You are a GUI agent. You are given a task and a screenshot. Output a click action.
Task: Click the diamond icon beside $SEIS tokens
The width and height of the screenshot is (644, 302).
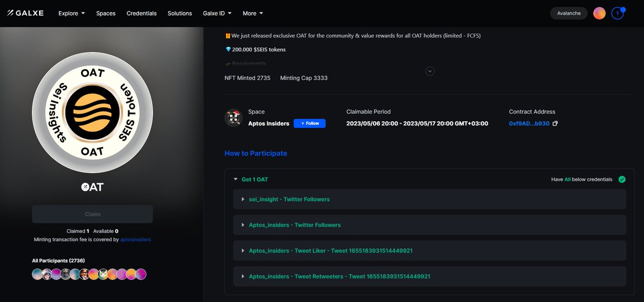point(228,49)
